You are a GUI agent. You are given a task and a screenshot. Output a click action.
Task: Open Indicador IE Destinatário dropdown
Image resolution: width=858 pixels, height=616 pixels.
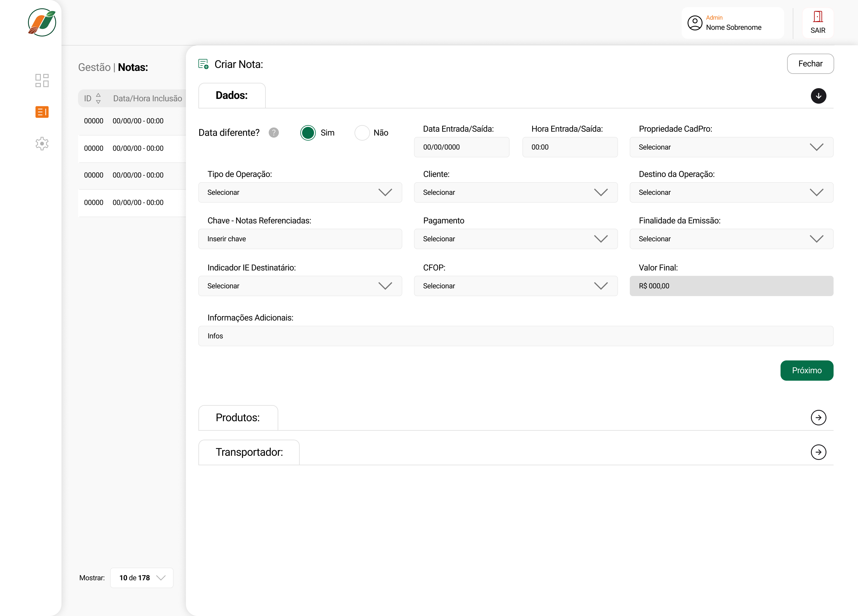coord(300,286)
